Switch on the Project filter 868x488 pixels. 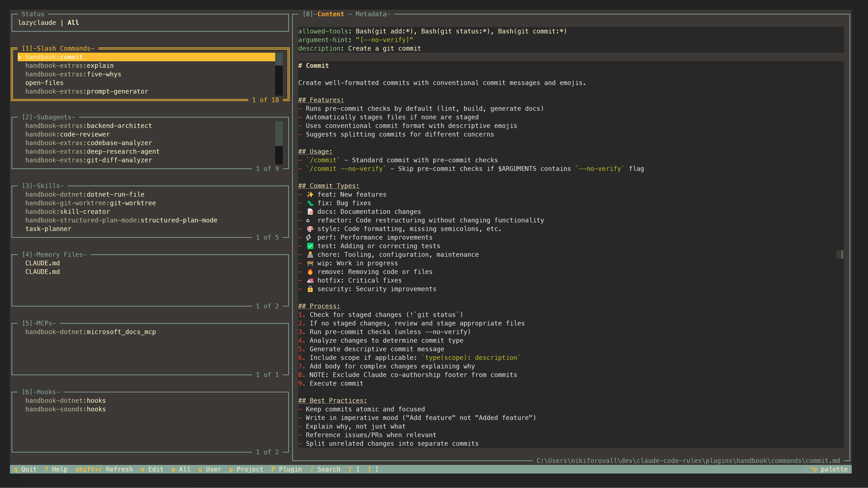click(x=246, y=469)
